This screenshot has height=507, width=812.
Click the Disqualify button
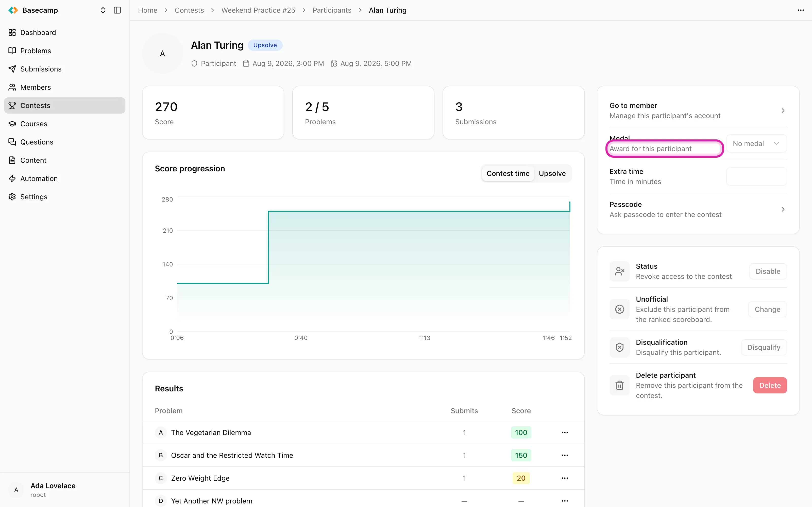(764, 347)
